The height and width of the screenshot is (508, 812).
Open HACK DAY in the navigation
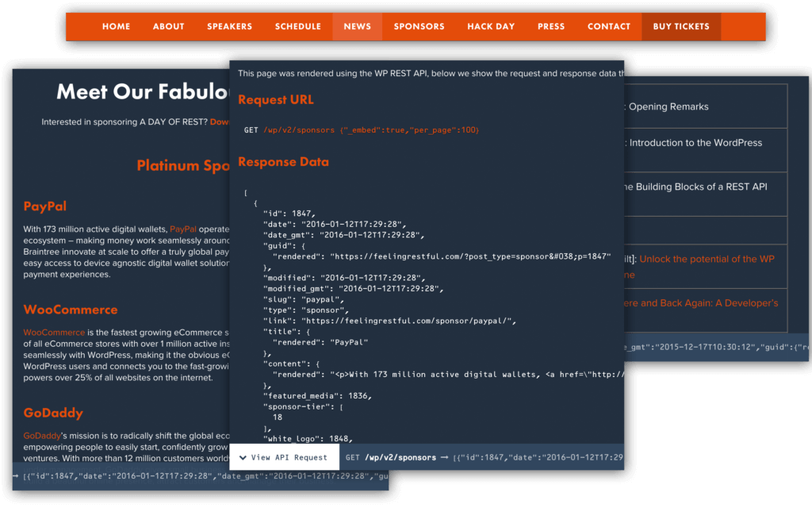(x=491, y=26)
